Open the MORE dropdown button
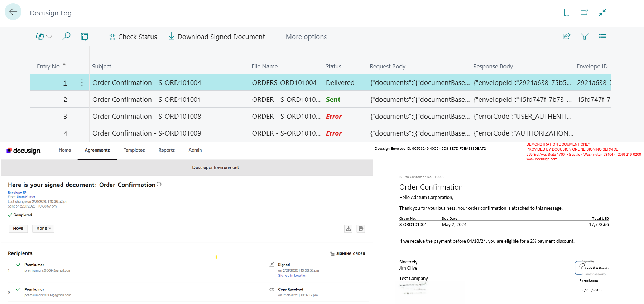 [x=43, y=229]
